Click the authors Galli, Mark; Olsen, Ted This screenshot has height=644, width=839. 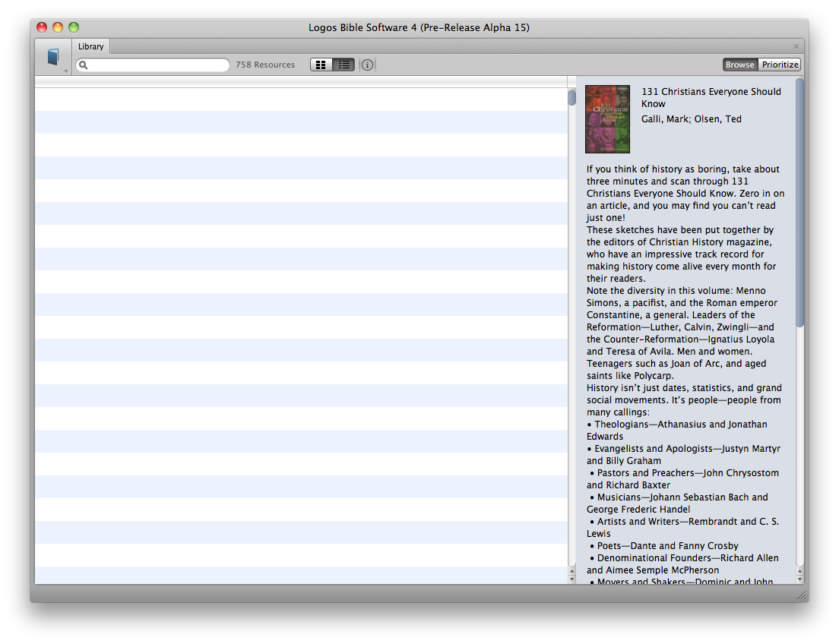tap(692, 119)
